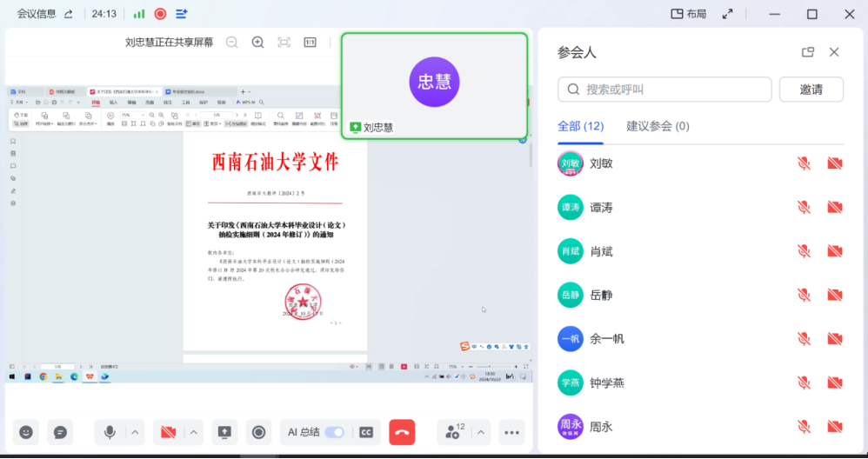Open the emoji reactions button
The height and width of the screenshot is (459, 868).
click(x=26, y=432)
